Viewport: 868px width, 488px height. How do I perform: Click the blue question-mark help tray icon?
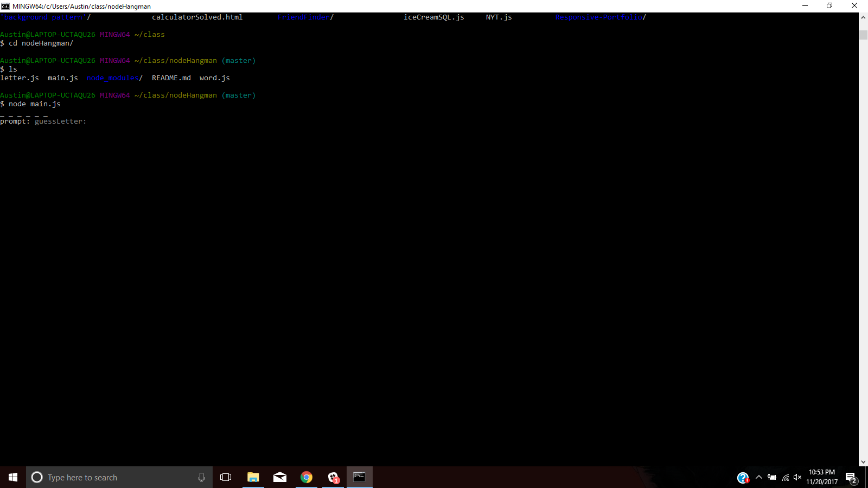pyautogui.click(x=743, y=478)
